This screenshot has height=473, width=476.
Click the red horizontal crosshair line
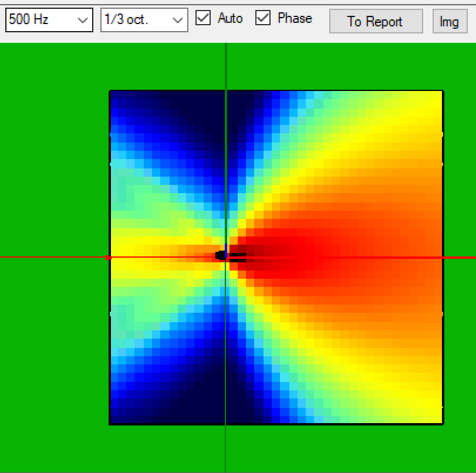pos(352,257)
